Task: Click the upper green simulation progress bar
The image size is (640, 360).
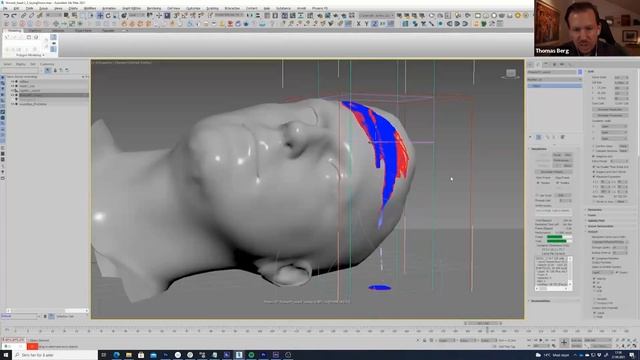Action: (559, 237)
